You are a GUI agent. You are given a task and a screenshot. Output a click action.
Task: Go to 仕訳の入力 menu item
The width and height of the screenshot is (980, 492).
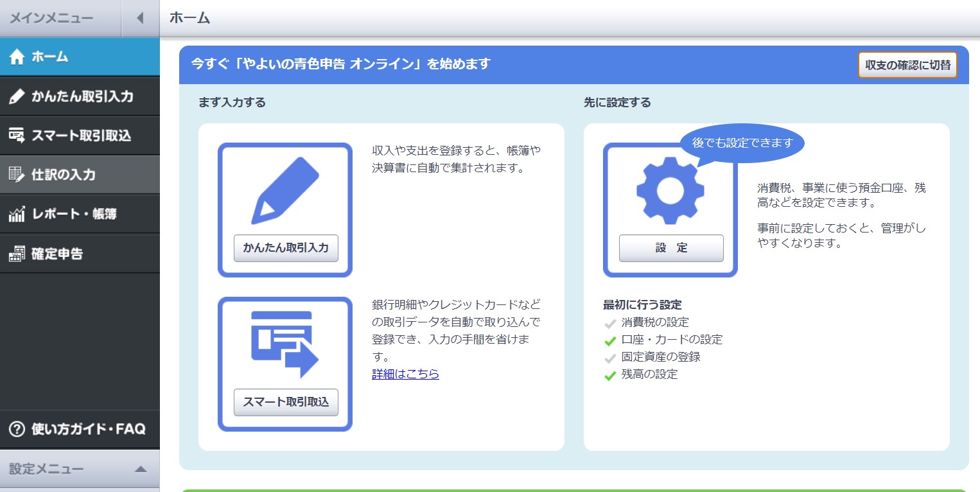(80, 175)
